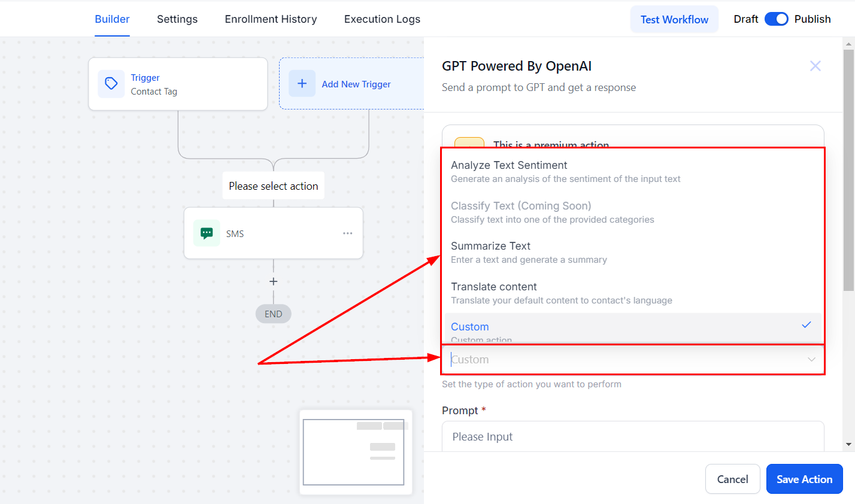Select Analyze Text Sentiment option
This screenshot has width=855, height=504.
pyautogui.click(x=509, y=166)
